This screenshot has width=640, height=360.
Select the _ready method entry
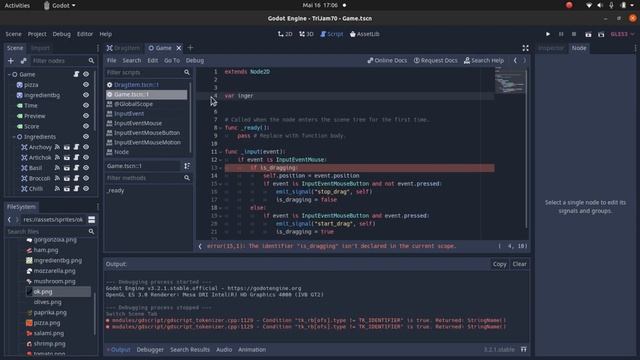point(116,191)
